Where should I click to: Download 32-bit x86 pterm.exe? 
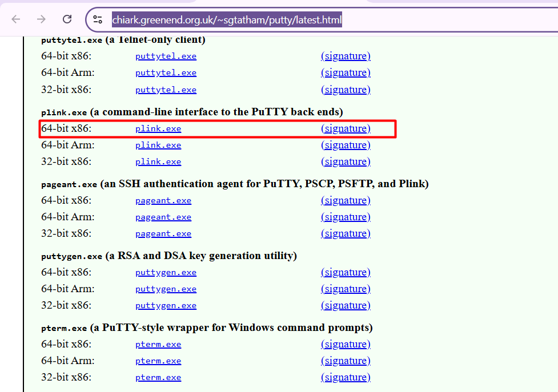pyautogui.click(x=158, y=378)
